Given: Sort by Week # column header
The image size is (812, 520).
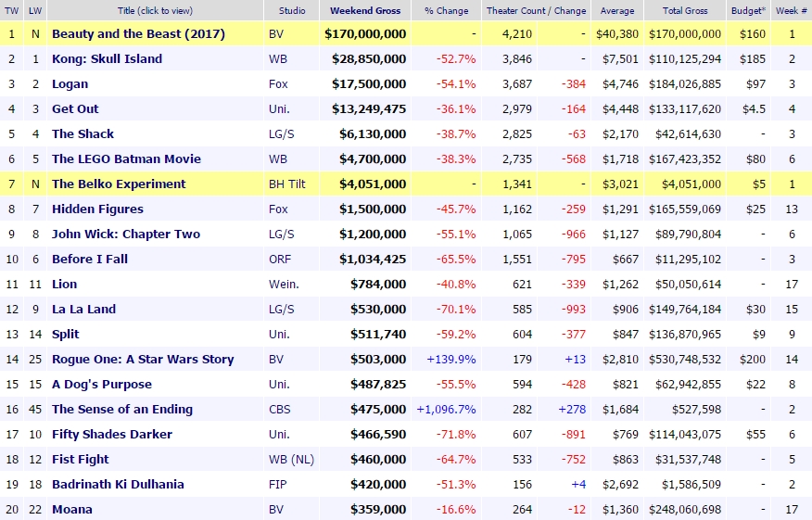Looking at the screenshot, I should pos(792,10).
